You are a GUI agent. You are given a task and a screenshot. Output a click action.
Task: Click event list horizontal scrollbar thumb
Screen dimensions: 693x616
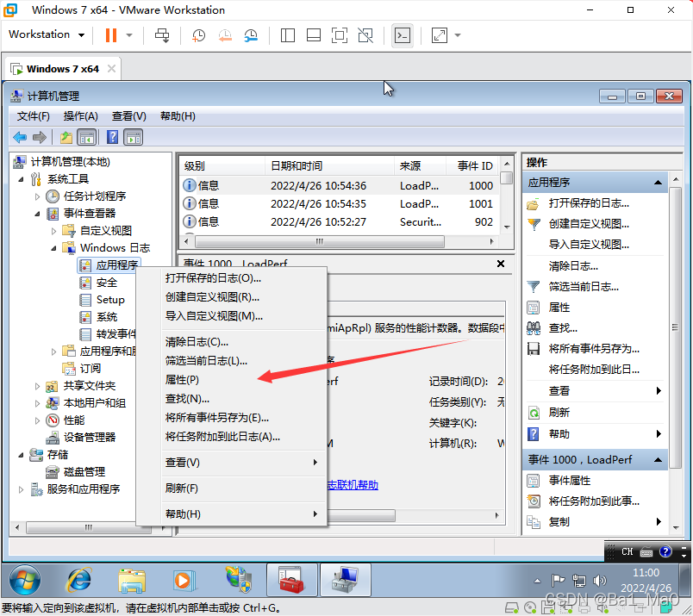point(320,241)
